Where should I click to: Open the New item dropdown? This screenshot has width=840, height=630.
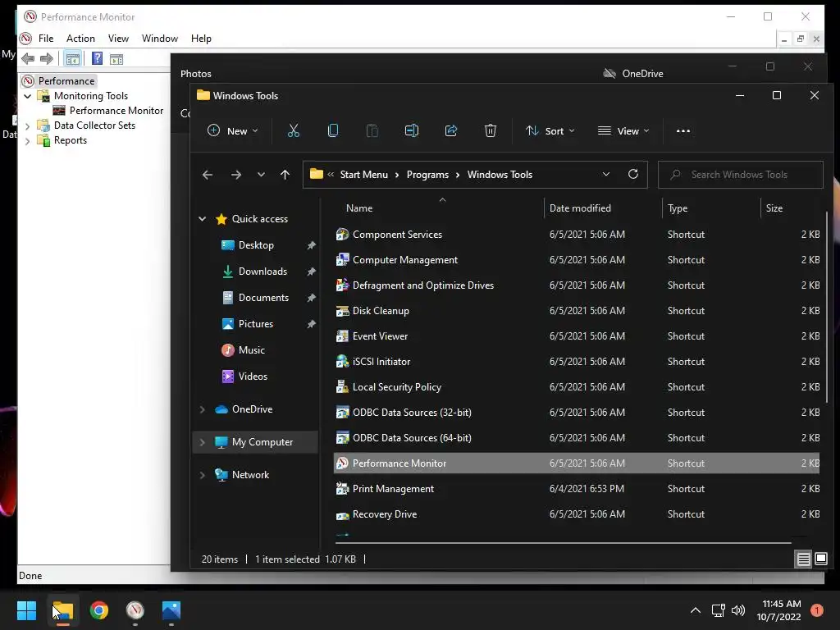tap(233, 130)
